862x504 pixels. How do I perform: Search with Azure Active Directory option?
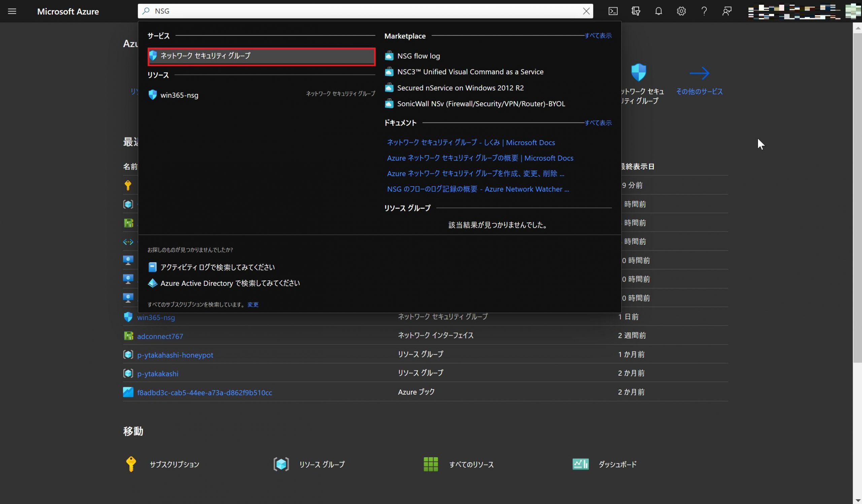tap(230, 283)
